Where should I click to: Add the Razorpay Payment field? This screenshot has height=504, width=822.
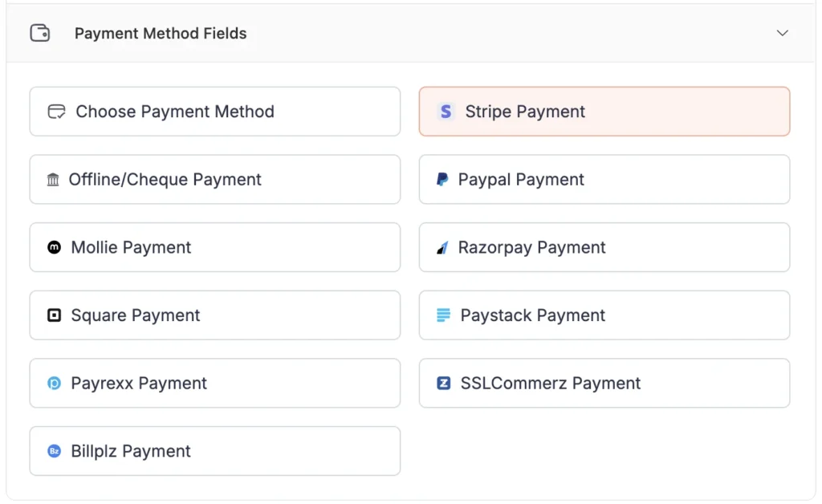click(604, 247)
